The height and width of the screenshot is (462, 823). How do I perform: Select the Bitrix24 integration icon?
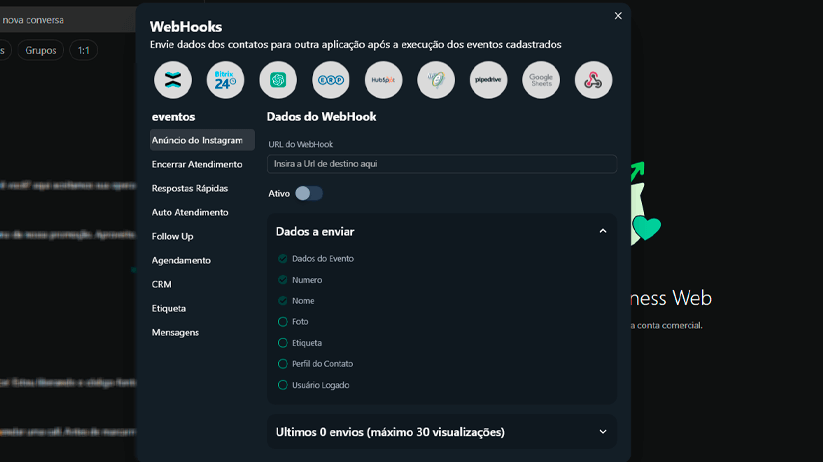click(225, 80)
